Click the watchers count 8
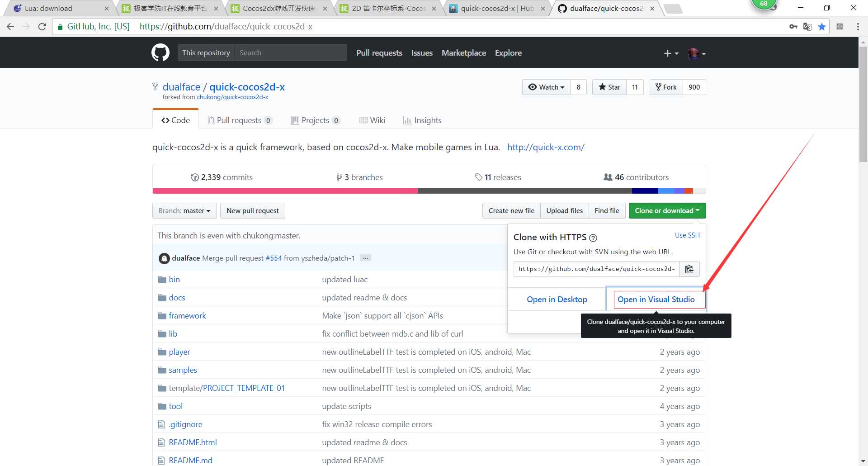This screenshot has width=868, height=466. (x=578, y=87)
